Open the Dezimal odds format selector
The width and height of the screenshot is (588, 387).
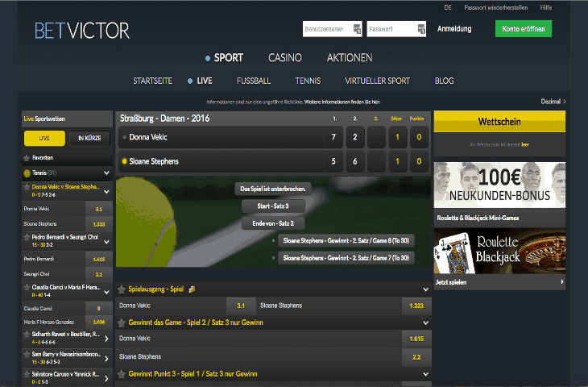(x=553, y=102)
